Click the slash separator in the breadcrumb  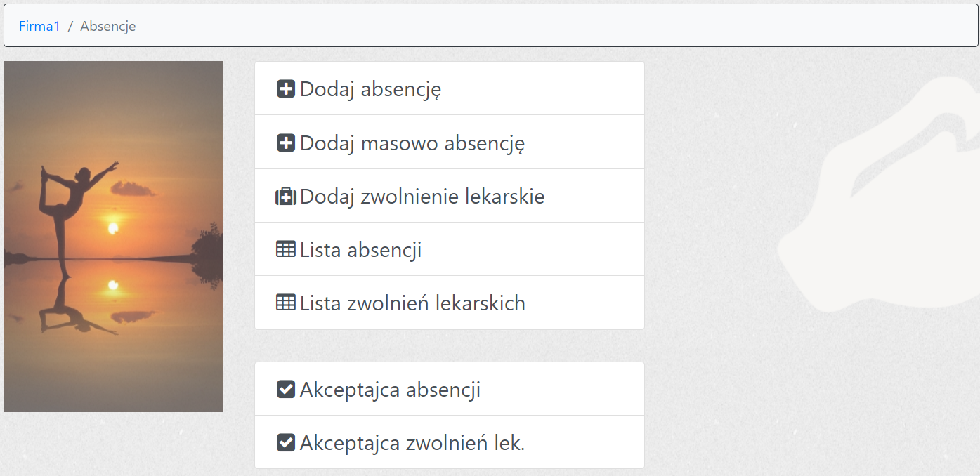(x=70, y=26)
